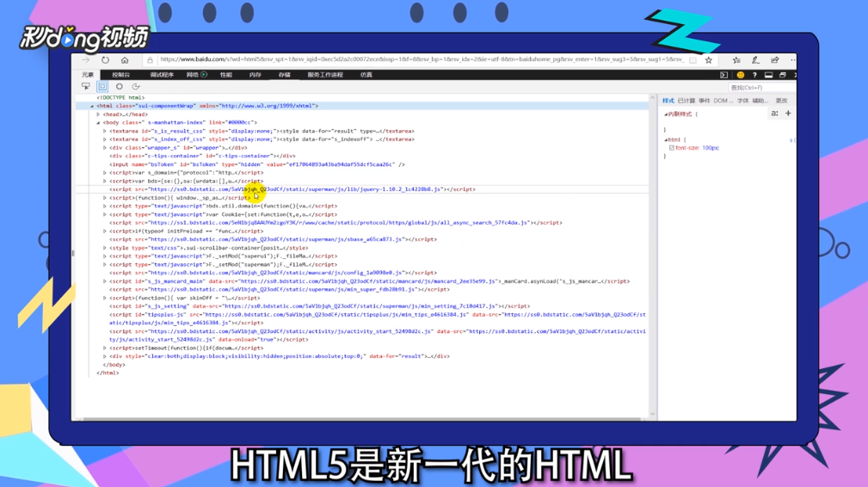Switch to the 调试程序 tab
Image resolution: width=868 pixels, height=487 pixels.
(x=162, y=75)
